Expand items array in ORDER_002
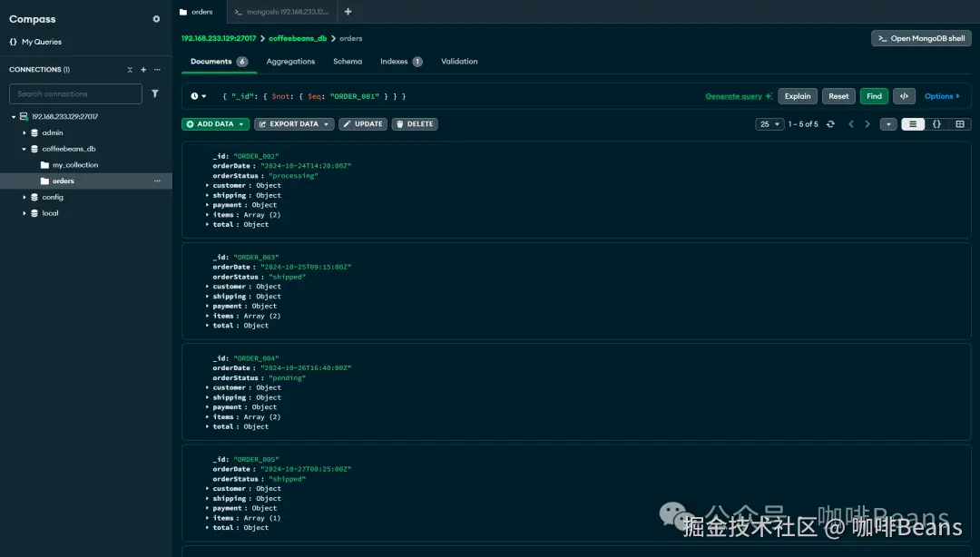980x557 pixels. pos(208,215)
